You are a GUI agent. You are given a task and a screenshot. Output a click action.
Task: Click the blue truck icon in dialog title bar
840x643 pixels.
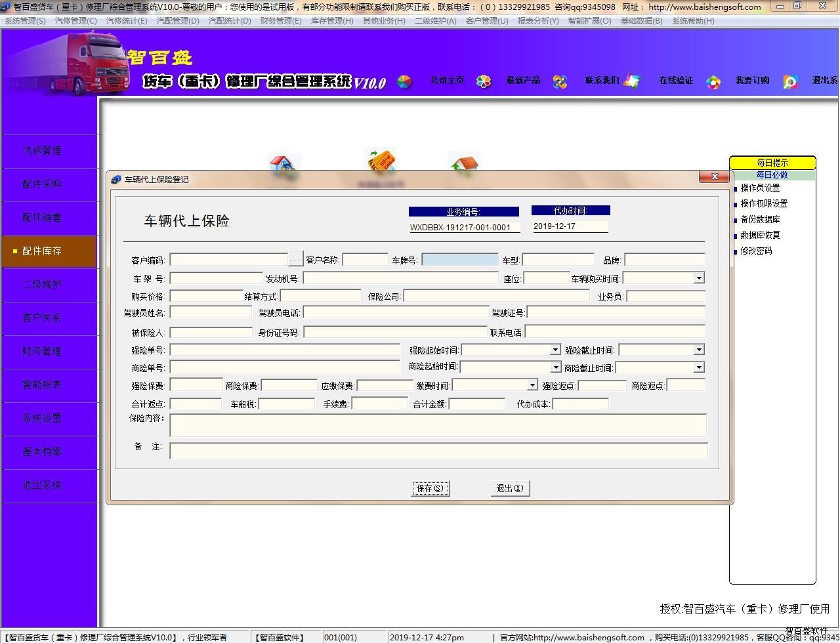116,179
